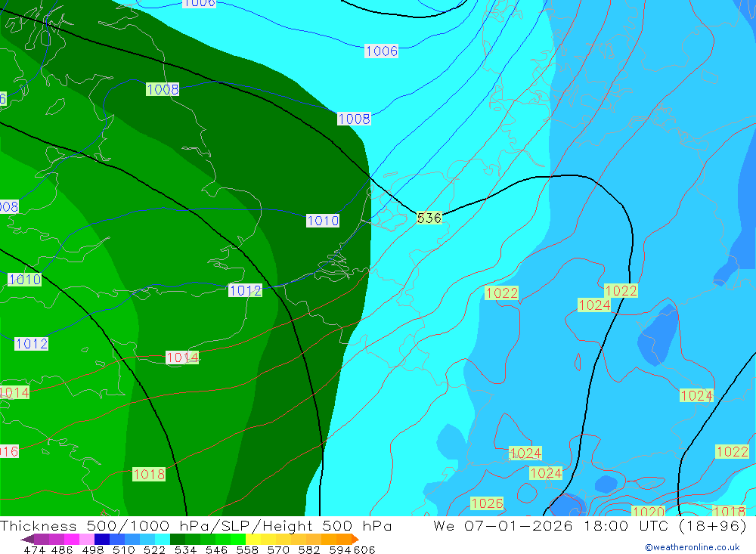
Task: Click the cyan legend swatch near 522
Action: 163,539
